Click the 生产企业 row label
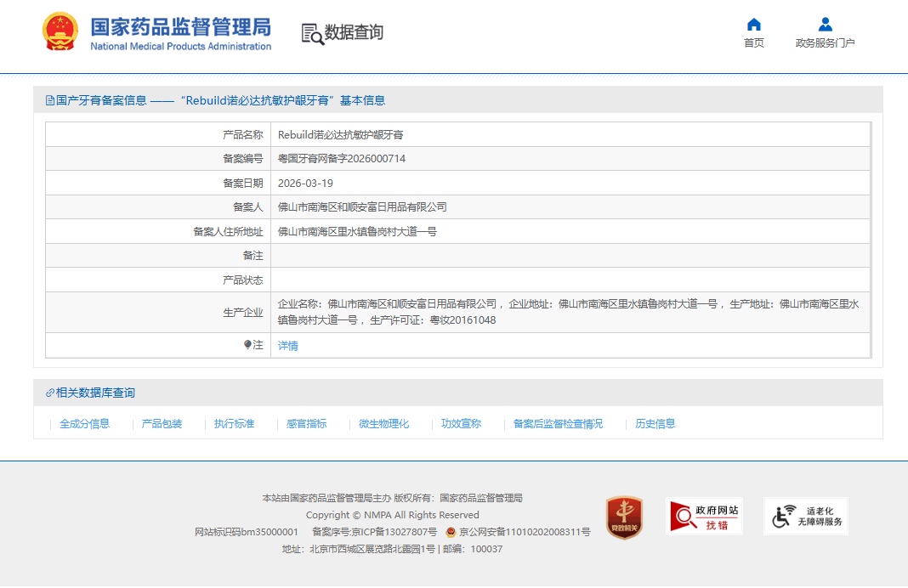Viewport: 908px width, 588px height. pos(242,313)
